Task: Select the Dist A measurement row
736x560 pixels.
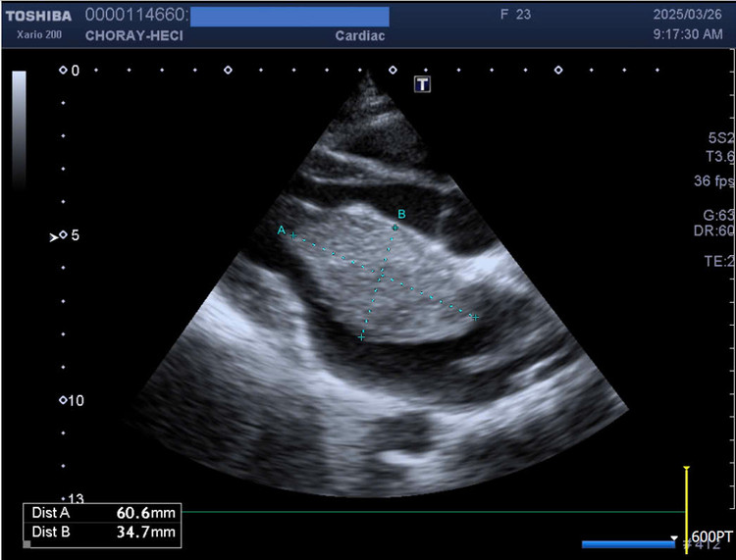Action: pos(103,513)
